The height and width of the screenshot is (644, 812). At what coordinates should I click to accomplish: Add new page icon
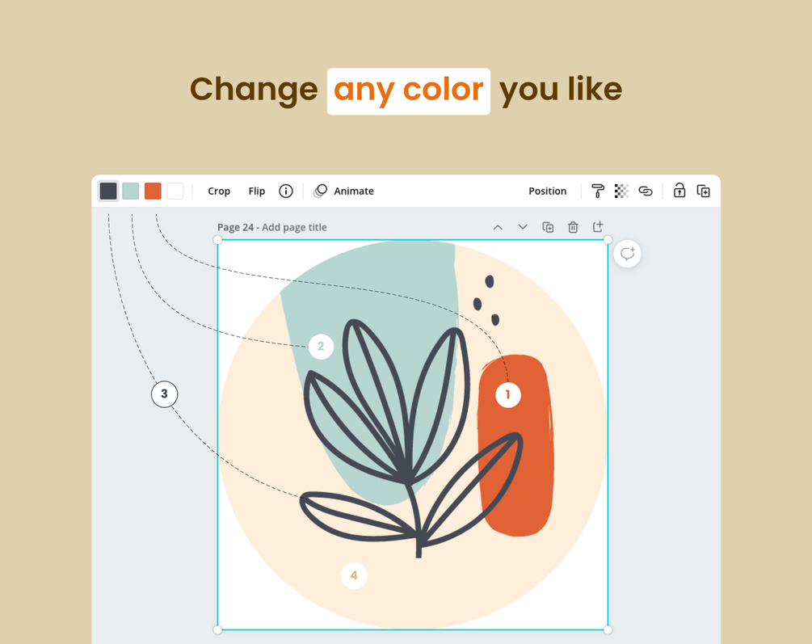click(x=598, y=227)
